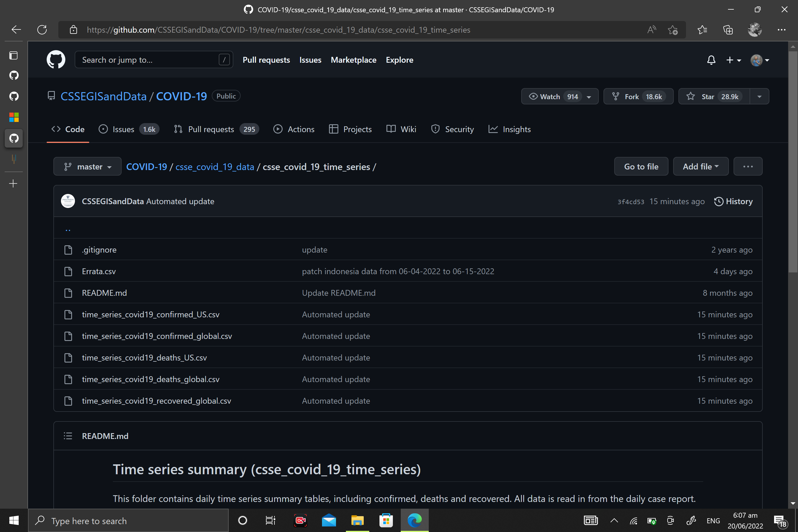798x532 pixels.
Task: Open the GitHub sidebar icon in Edge
Action: (x=14, y=138)
